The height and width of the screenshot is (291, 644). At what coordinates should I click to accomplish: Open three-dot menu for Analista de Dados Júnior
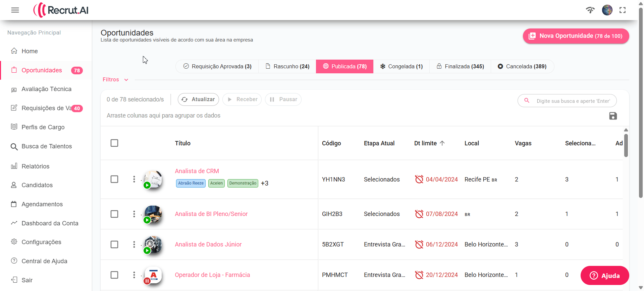(x=134, y=244)
